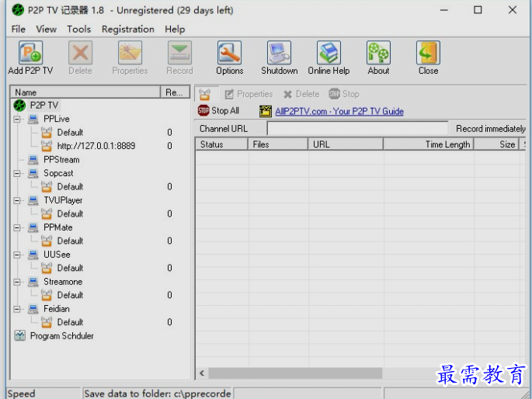Sort by the Time Length column header
The image size is (532, 399).
coord(428,144)
